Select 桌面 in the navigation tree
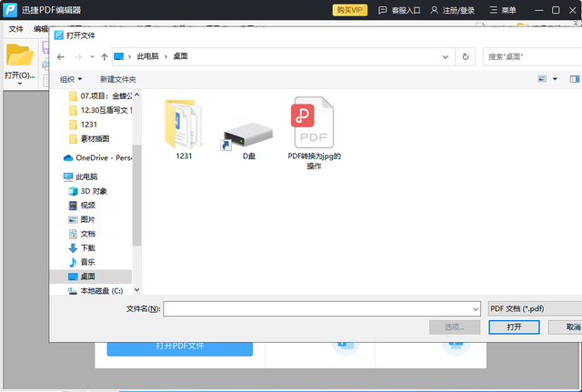Image resolution: width=582 pixels, height=392 pixels. click(91, 276)
